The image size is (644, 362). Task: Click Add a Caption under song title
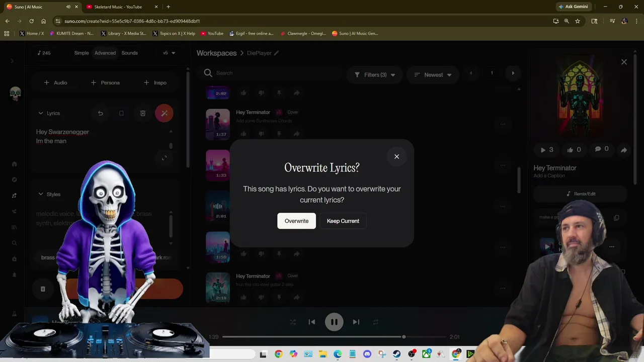[549, 175]
